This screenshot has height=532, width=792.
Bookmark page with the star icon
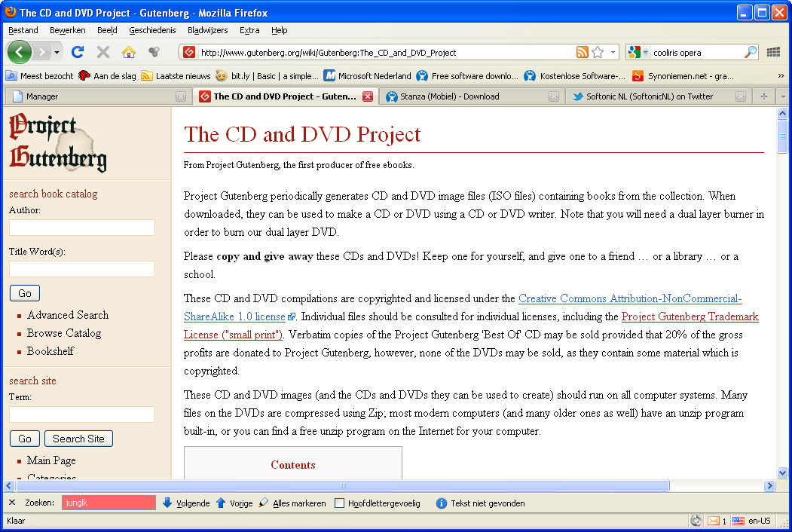tap(598, 52)
